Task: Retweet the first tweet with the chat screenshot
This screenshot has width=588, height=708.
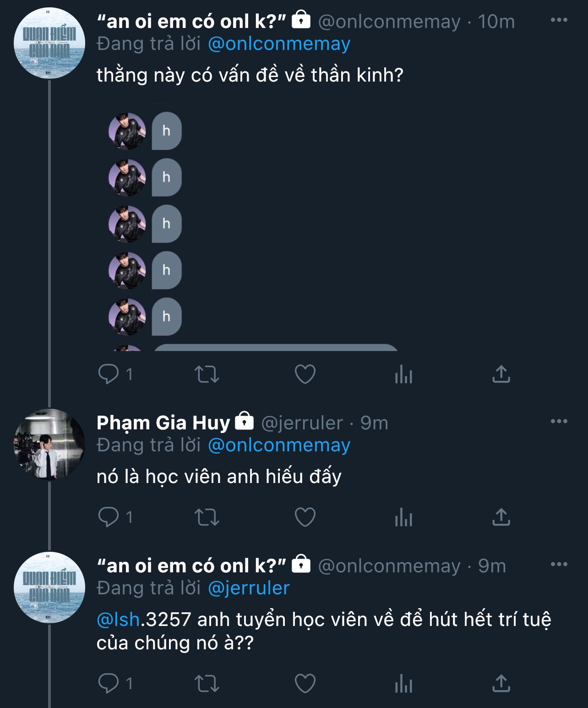Action: (x=207, y=374)
